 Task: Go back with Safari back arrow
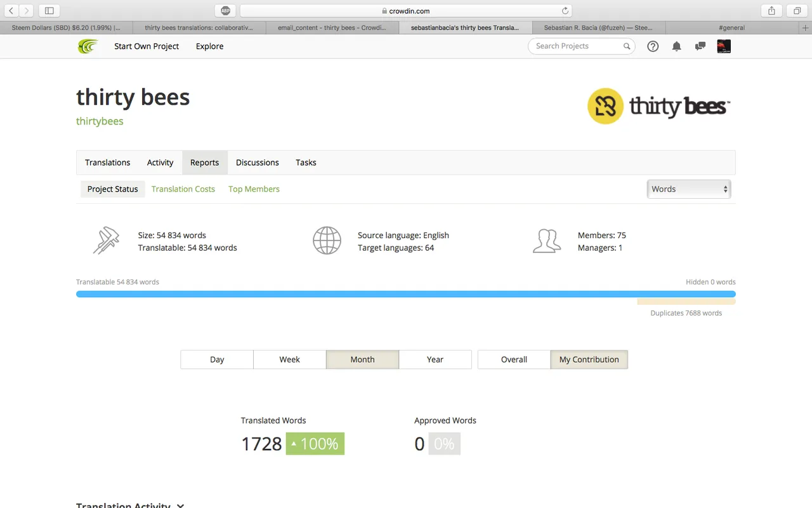tap(11, 11)
